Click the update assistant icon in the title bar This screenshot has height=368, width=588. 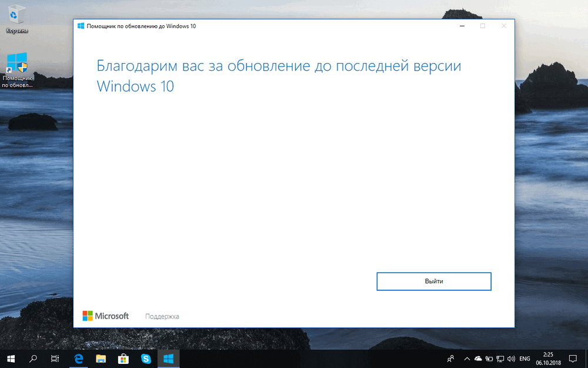pos(81,26)
